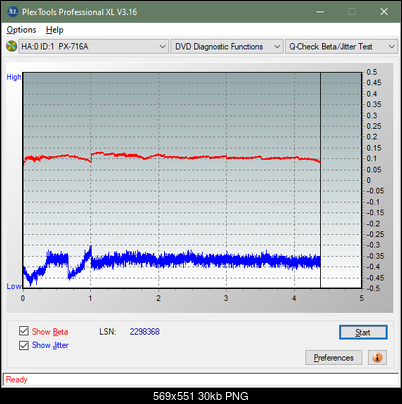Screen dimensions: 402x404
Task: Expand the DVD Diagnostic Functions dropdown
Action: point(227,47)
